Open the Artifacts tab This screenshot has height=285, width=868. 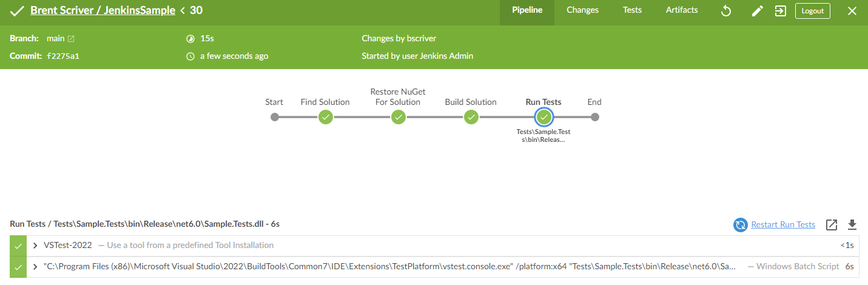(x=682, y=10)
